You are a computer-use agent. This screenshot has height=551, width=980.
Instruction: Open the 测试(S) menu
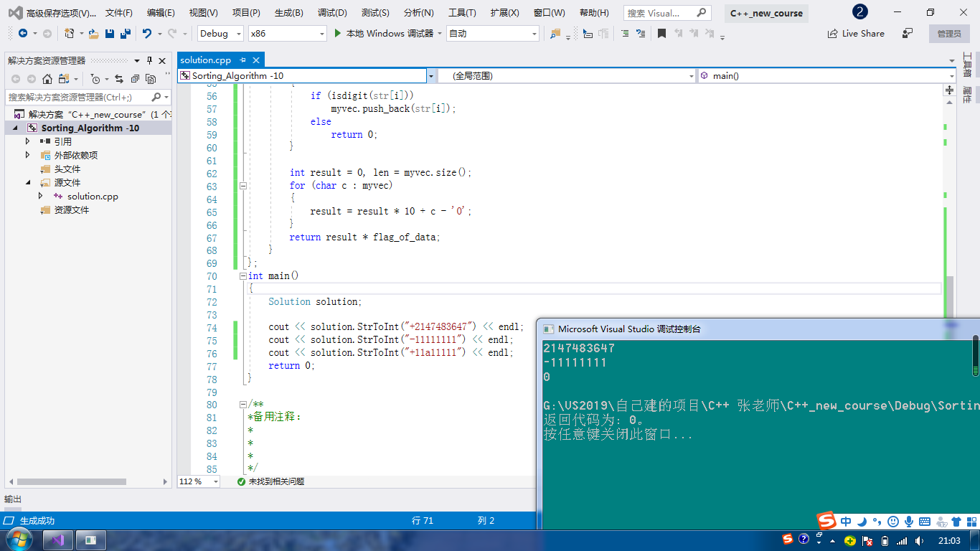point(375,13)
